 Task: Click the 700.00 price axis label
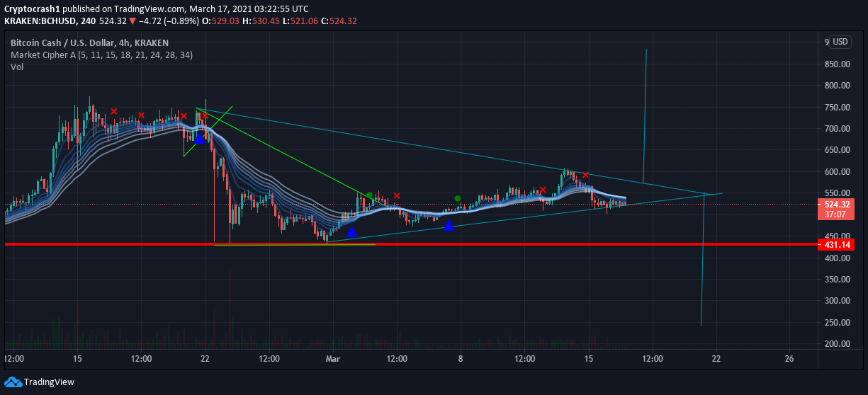click(837, 129)
